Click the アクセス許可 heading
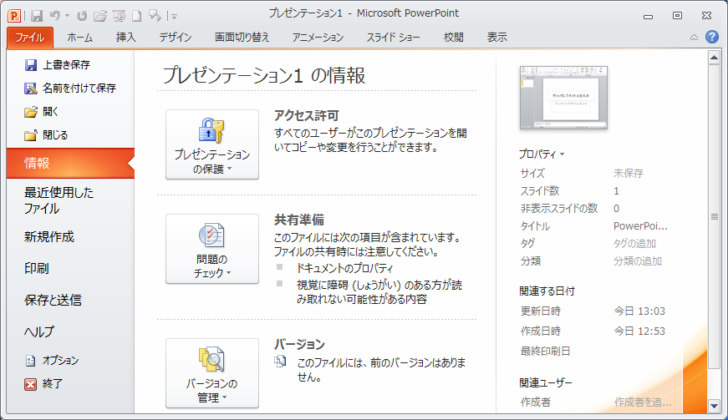This screenshot has height=420, width=728. (x=306, y=115)
